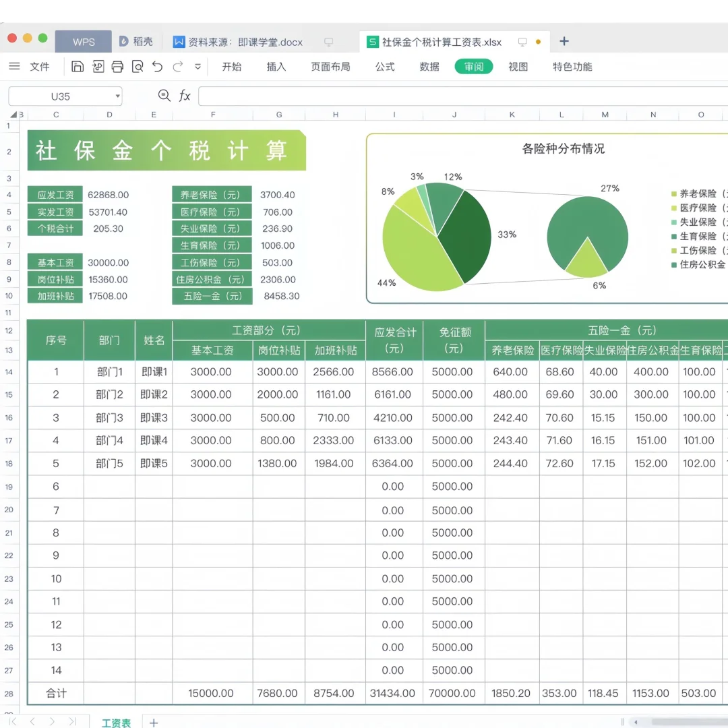Click the 个税合计 value 205.30
Image resolution: width=728 pixels, height=728 pixels.
coord(108,229)
